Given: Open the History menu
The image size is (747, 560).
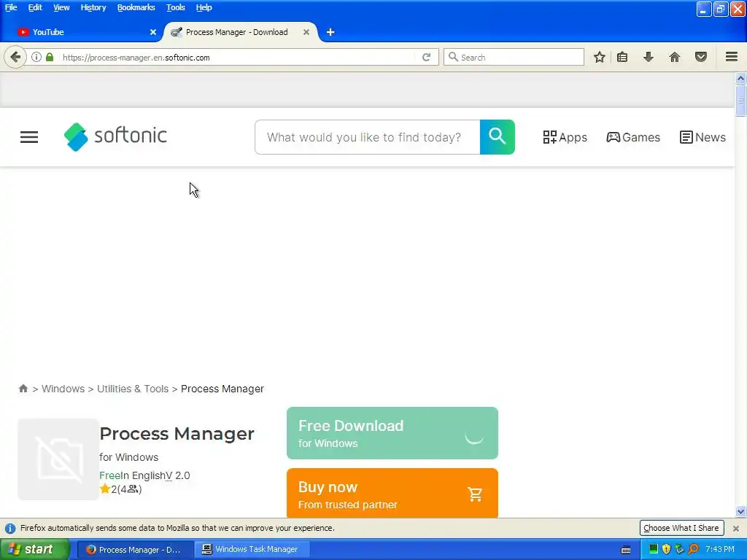Looking at the screenshot, I should (93, 7).
